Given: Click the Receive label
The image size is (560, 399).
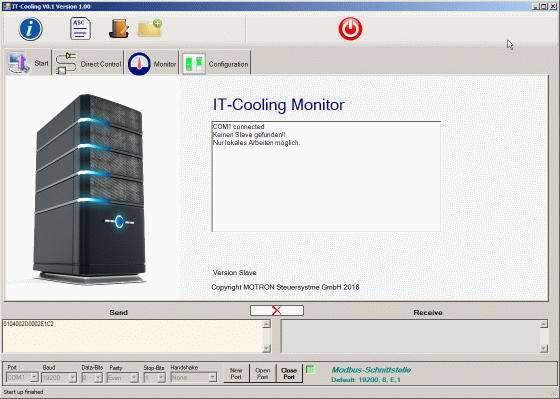Looking at the screenshot, I should click(x=428, y=313).
